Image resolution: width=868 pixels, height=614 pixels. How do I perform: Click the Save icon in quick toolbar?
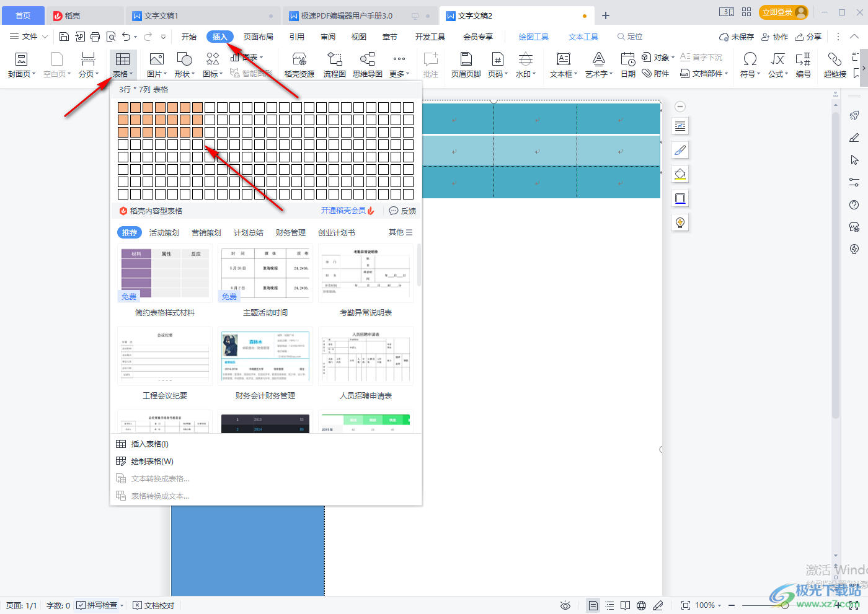tap(64, 37)
